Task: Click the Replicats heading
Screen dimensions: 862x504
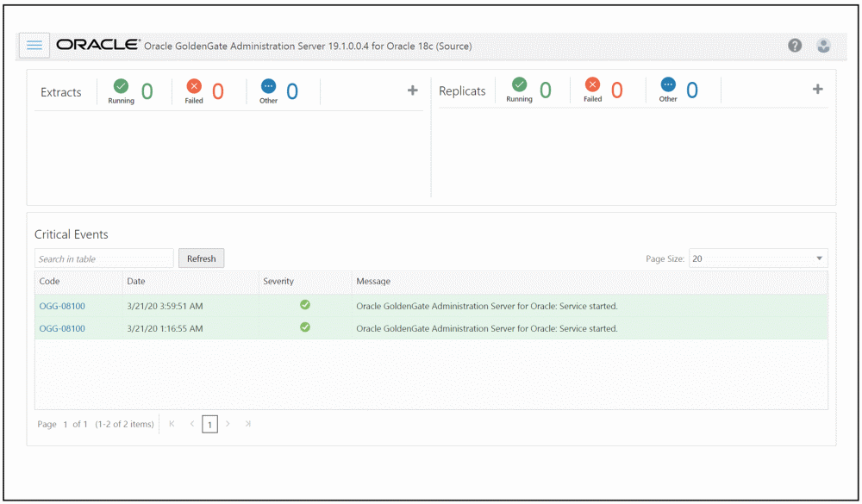Action: point(462,91)
